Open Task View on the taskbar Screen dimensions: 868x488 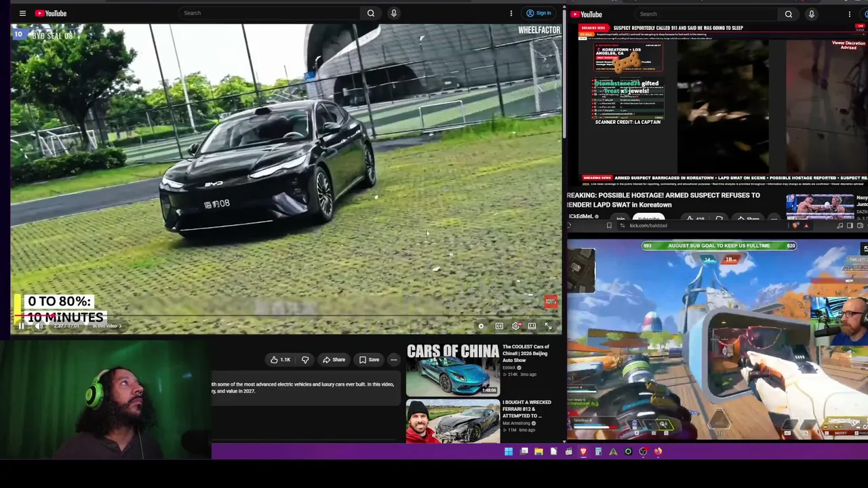[524, 451]
